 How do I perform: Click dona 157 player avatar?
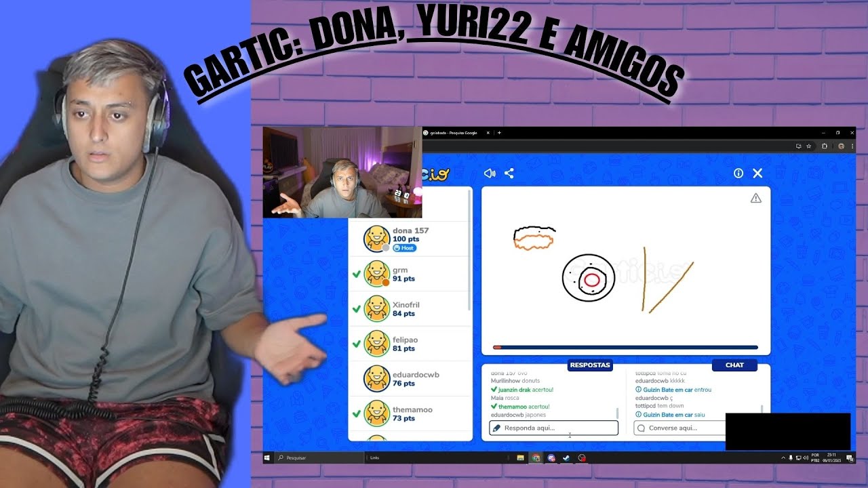pos(376,239)
